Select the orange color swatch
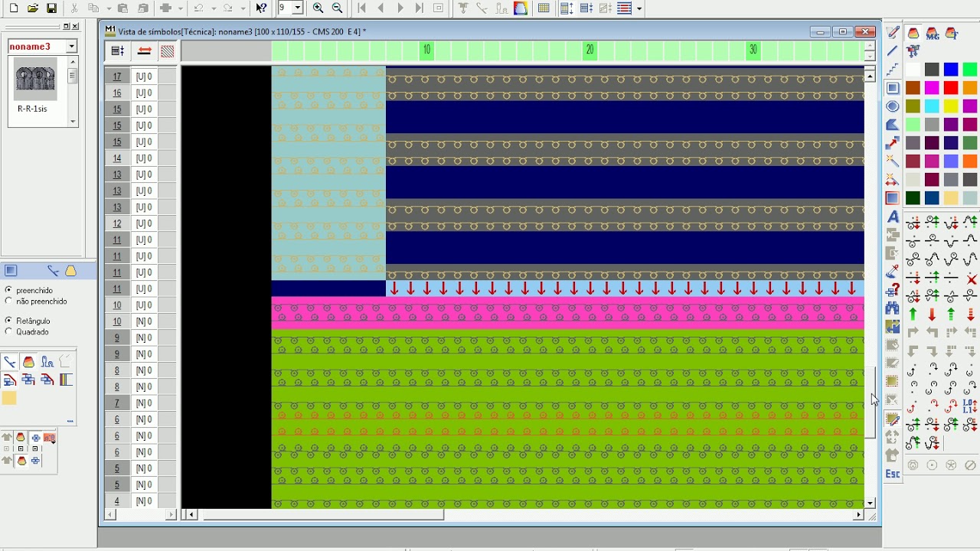980x551 pixels. (970, 88)
